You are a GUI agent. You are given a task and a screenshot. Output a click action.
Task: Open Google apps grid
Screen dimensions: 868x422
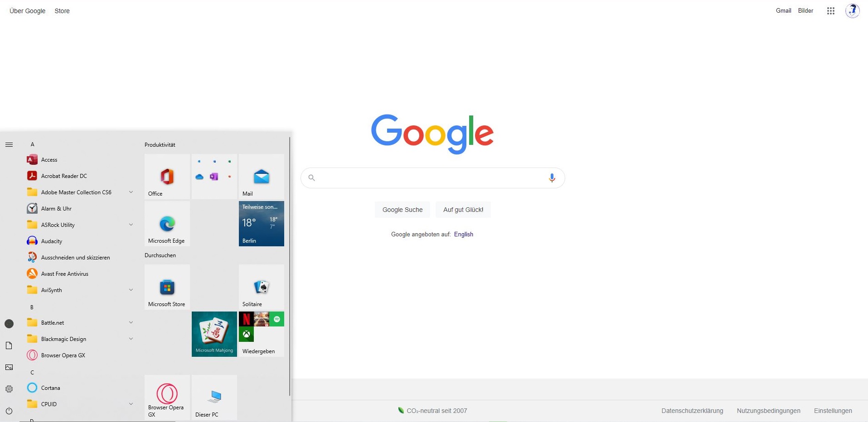coord(831,11)
